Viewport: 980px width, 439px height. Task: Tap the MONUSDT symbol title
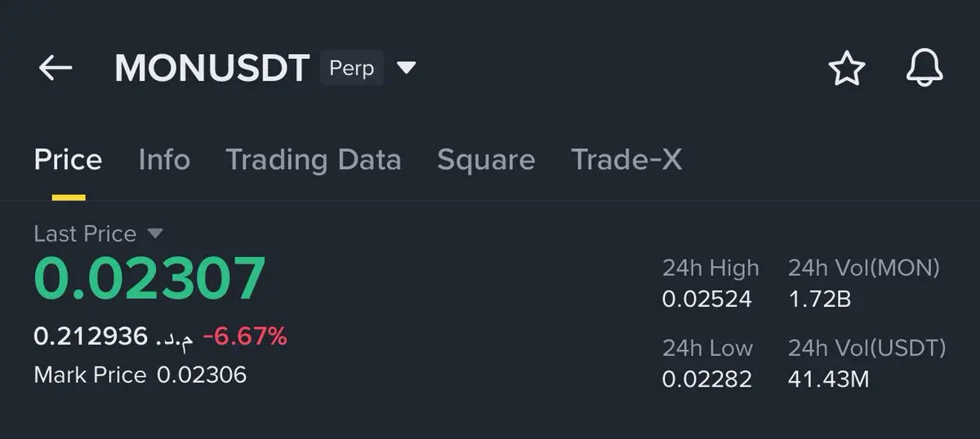(212, 69)
